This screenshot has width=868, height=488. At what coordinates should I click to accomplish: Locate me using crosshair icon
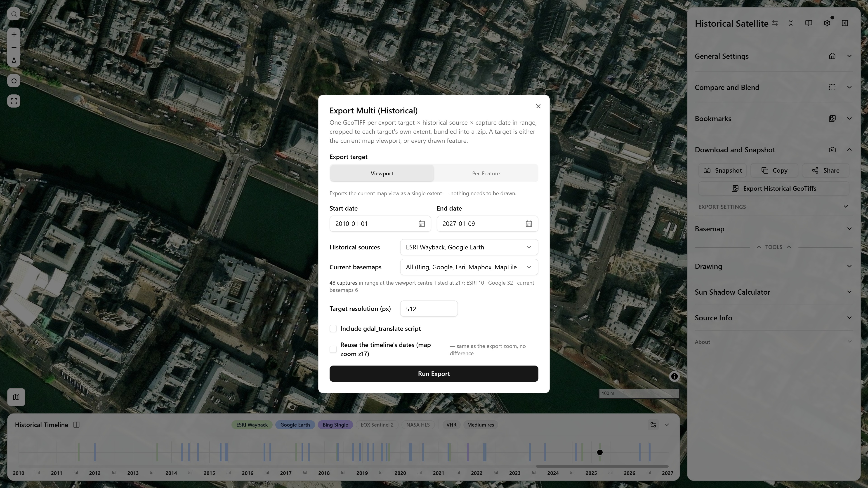pyautogui.click(x=14, y=81)
